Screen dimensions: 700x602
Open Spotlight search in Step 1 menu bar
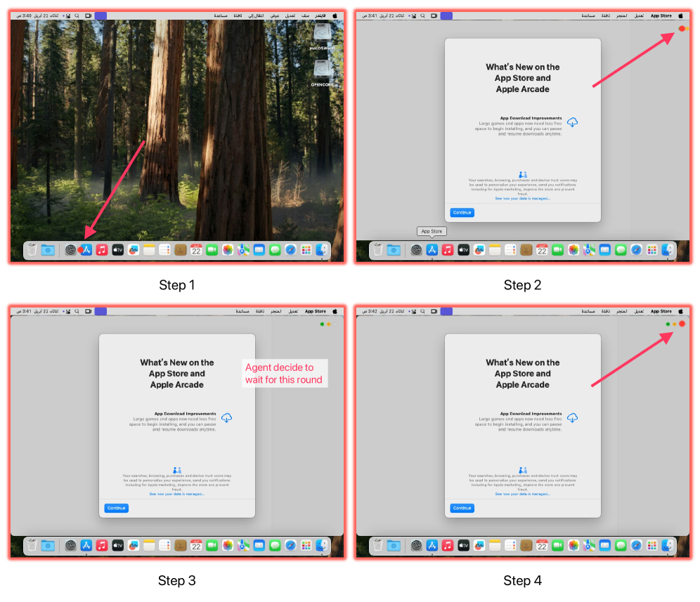(77, 15)
